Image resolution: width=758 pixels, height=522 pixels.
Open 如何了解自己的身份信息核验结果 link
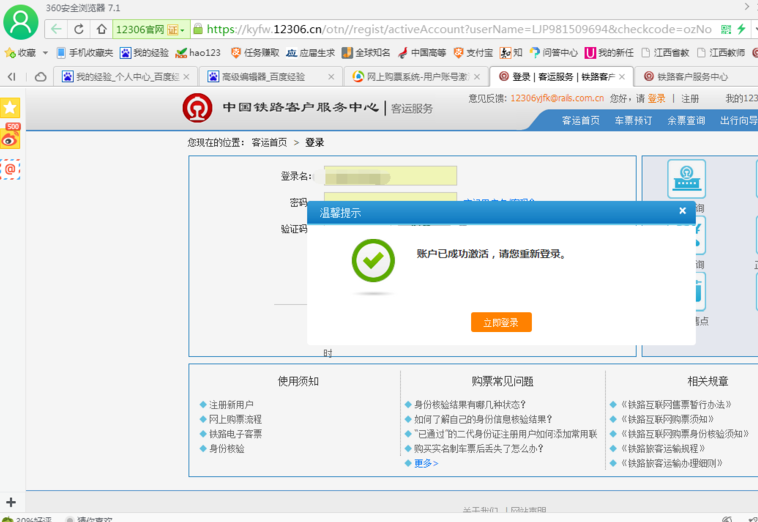pyautogui.click(x=483, y=419)
